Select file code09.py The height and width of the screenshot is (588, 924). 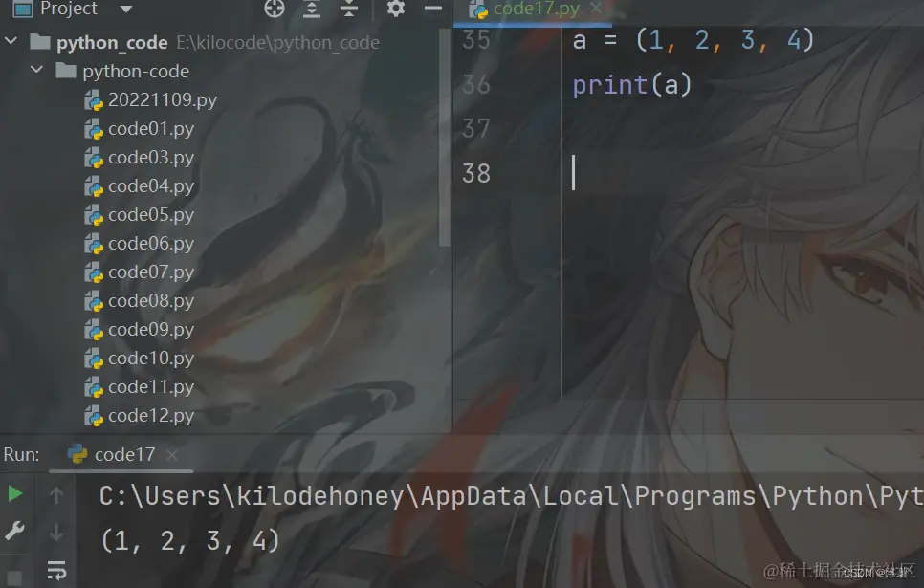151,329
